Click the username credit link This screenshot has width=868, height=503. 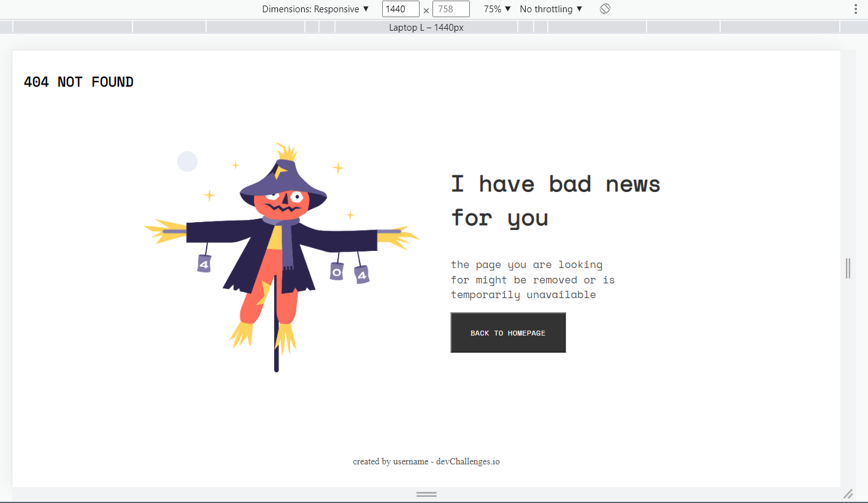point(410,461)
